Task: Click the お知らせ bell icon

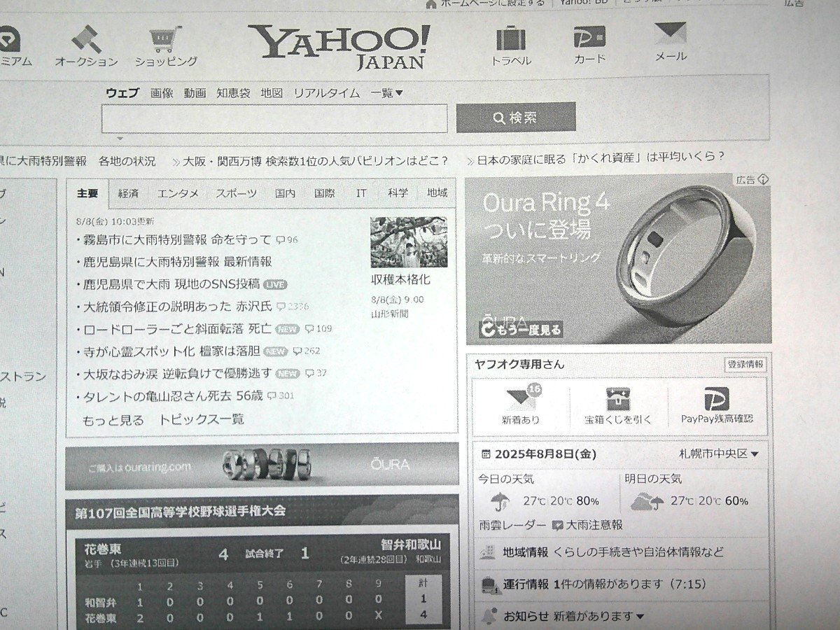Action: [490, 617]
